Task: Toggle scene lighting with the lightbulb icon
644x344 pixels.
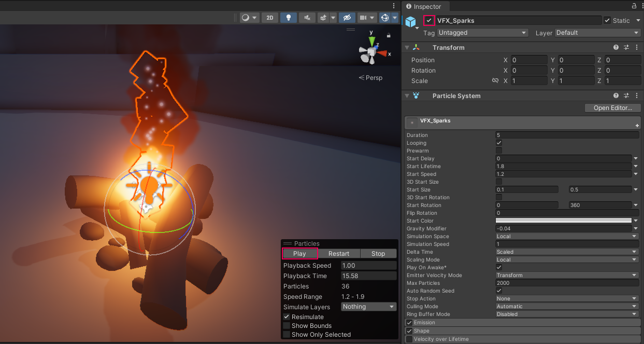Action: pos(289,18)
